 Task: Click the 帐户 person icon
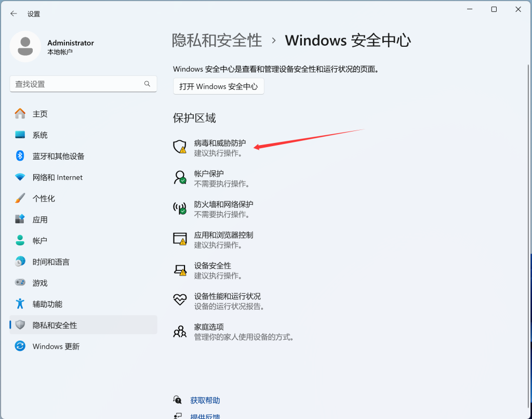click(x=20, y=240)
